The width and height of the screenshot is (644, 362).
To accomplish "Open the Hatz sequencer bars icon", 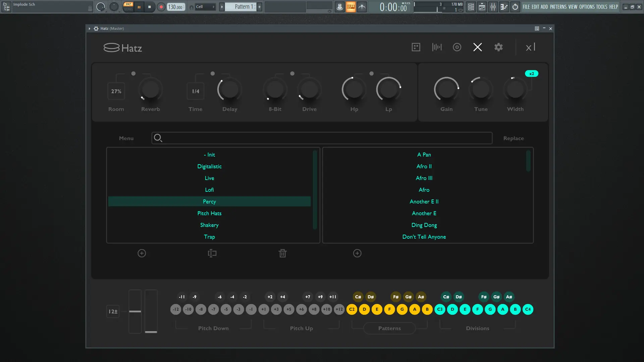I will [x=437, y=47].
